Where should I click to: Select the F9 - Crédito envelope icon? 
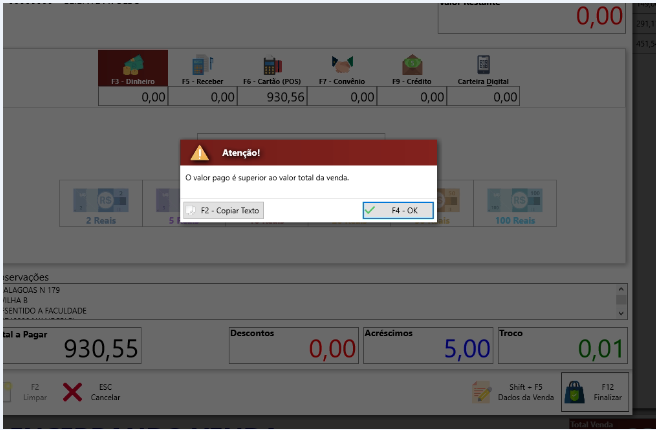tap(412, 65)
